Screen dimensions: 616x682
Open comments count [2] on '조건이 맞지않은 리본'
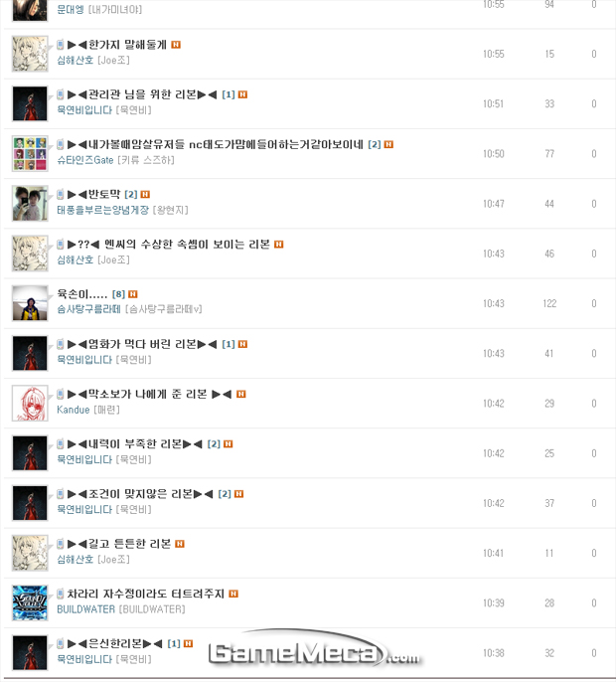coord(225,494)
